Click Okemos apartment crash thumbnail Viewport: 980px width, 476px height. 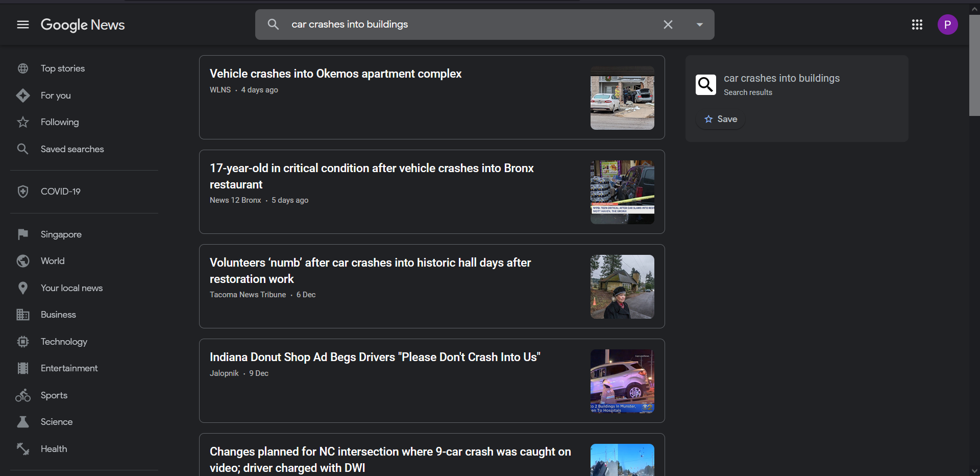coord(622,98)
